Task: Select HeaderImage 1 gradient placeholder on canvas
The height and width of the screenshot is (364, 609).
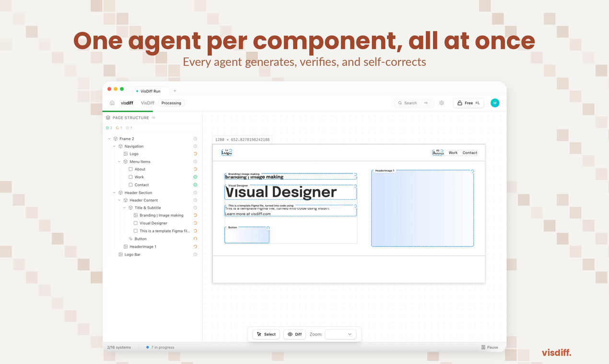Action: (422, 208)
